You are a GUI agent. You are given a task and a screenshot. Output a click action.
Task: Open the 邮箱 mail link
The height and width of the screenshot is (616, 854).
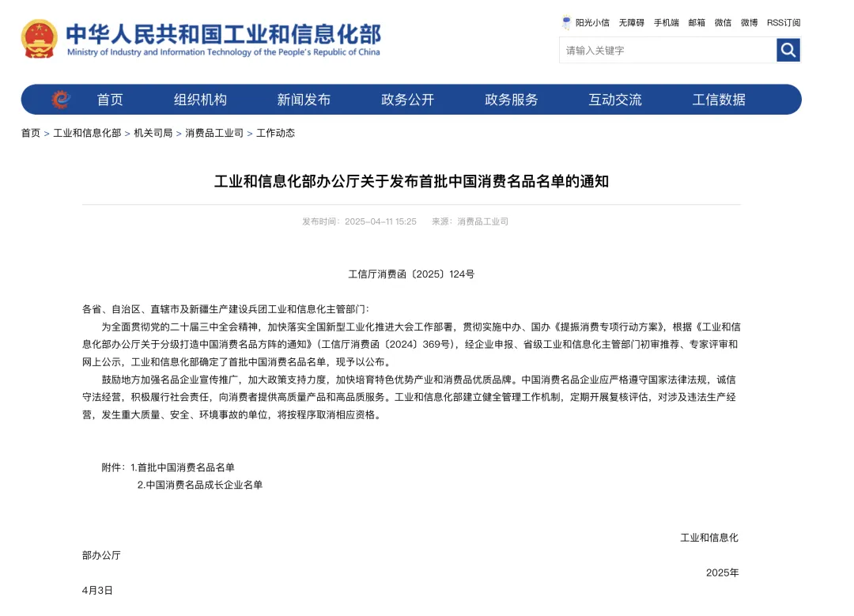coord(697,22)
